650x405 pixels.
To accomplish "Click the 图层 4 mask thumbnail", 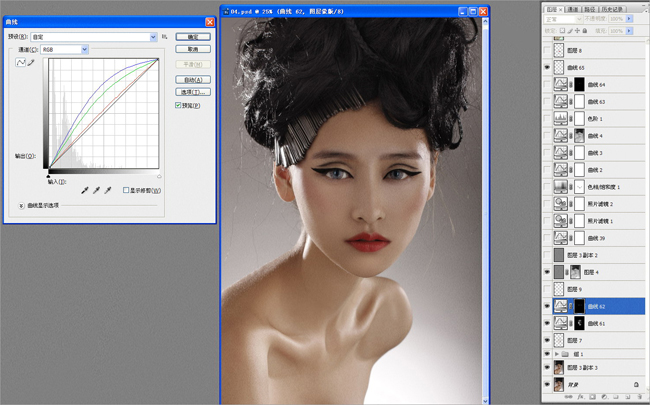I will click(575, 272).
